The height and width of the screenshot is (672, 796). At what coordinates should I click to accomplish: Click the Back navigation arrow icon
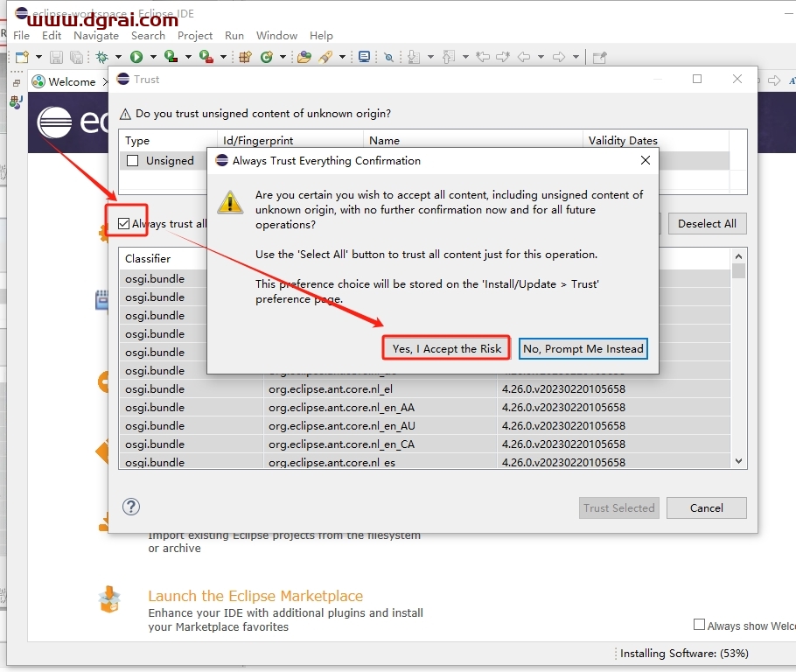coord(524,57)
